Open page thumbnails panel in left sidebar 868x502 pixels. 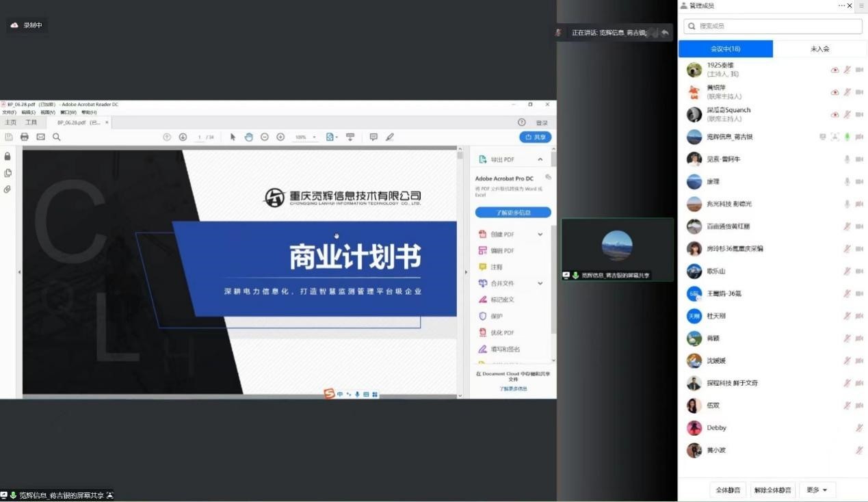(x=8, y=173)
